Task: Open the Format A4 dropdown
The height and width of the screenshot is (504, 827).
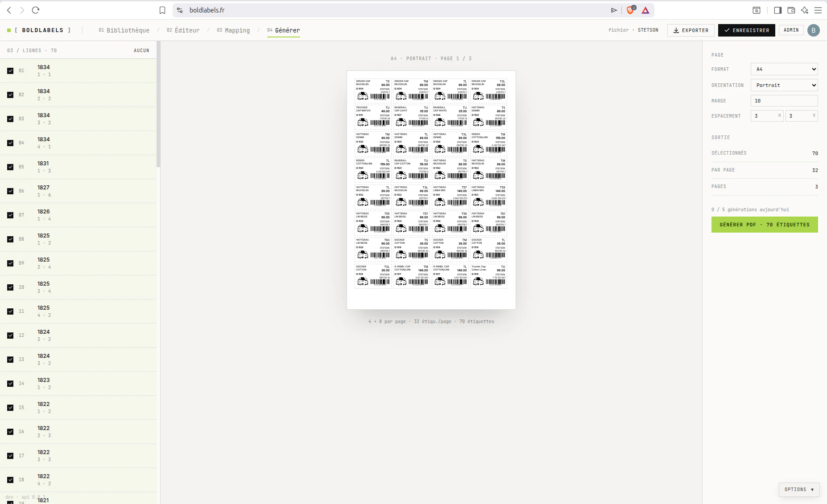Action: (784, 69)
